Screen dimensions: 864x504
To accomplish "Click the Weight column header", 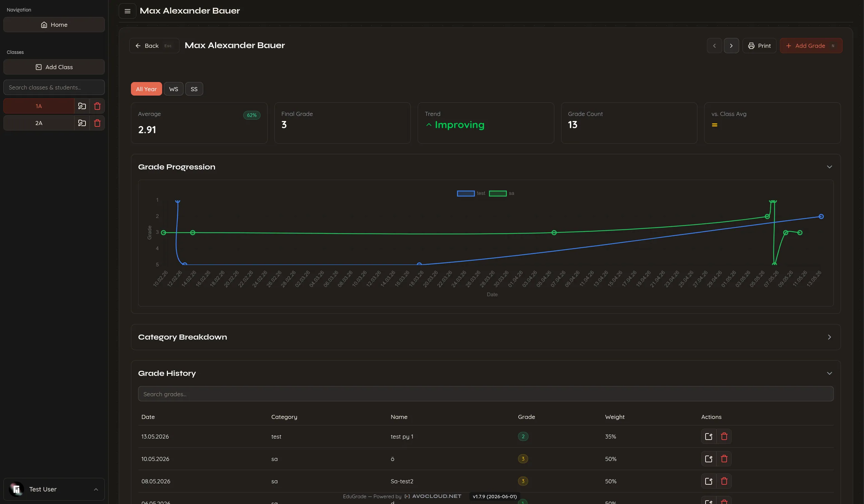I will [x=614, y=417].
